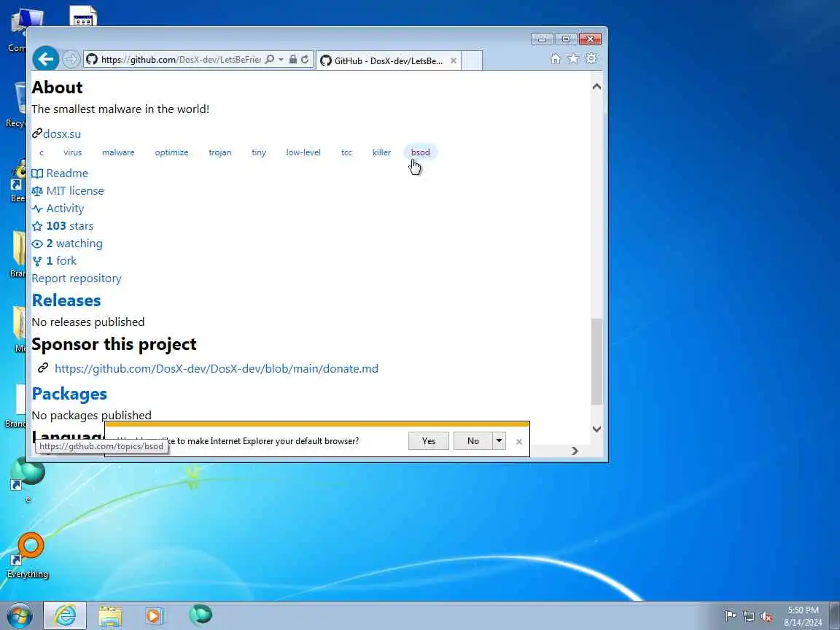Open Windows Explorer from taskbar
This screenshot has height=630, width=840.
click(x=110, y=616)
